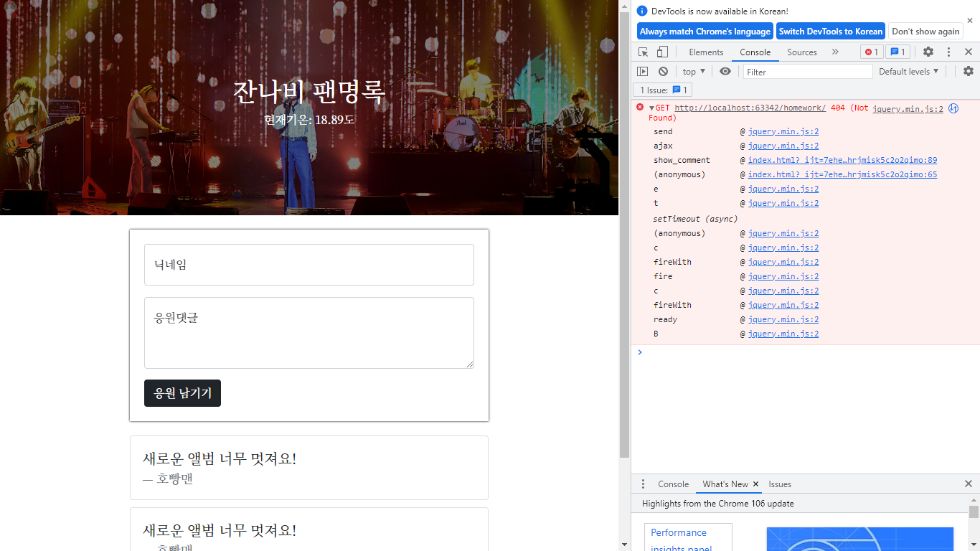Select the What's New drawer tab
980x551 pixels.
coord(725,484)
